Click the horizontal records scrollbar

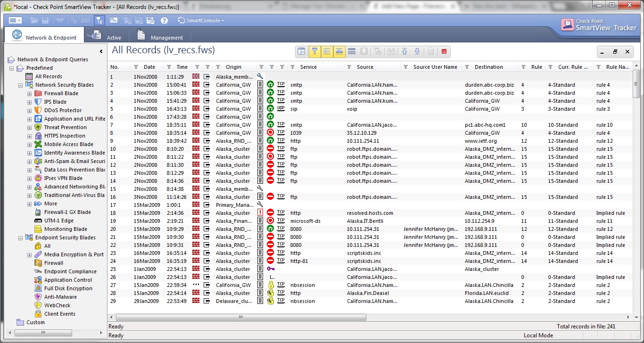(x=240, y=318)
